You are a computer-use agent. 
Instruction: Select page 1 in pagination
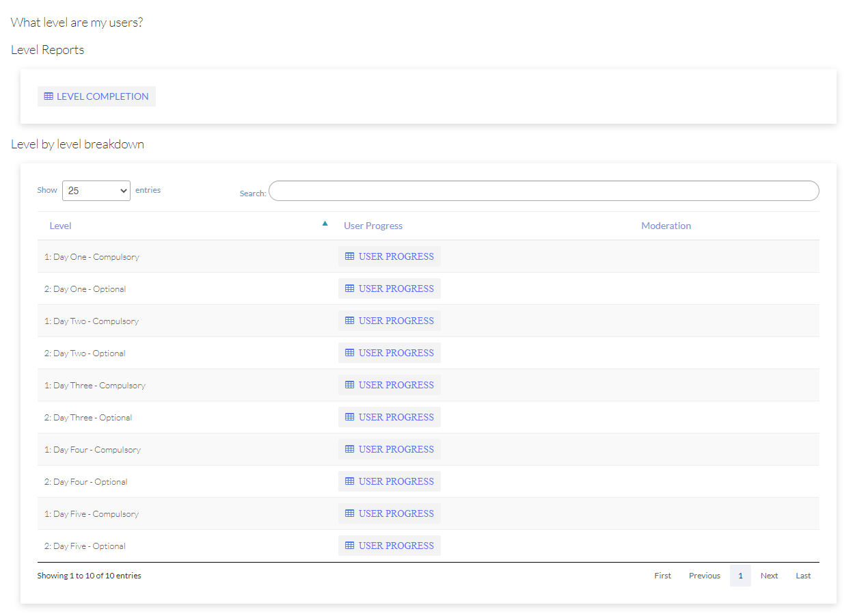pyautogui.click(x=740, y=576)
